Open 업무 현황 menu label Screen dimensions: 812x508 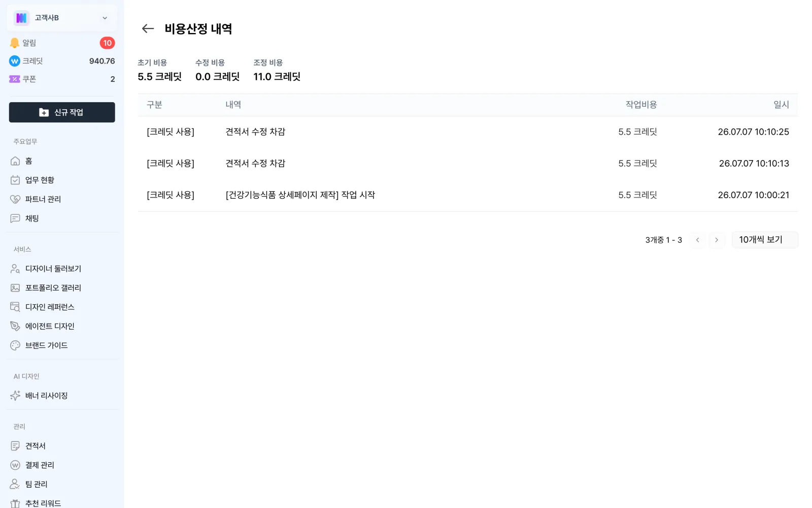point(40,180)
